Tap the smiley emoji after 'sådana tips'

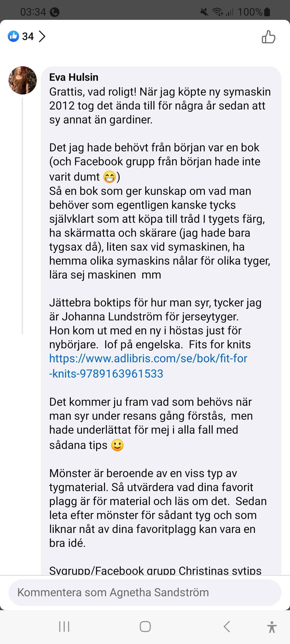(x=117, y=445)
